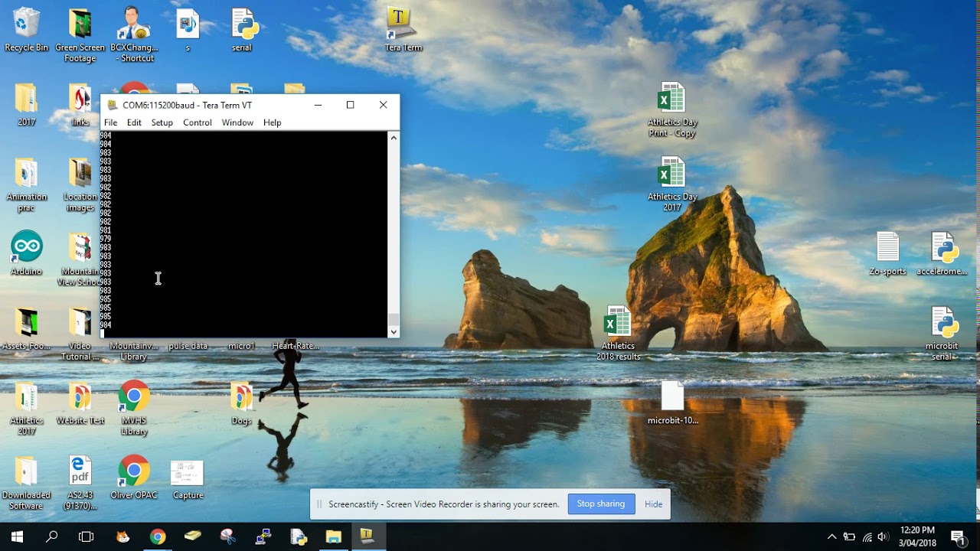The width and height of the screenshot is (980, 551).
Task: Select the Athletics Day Print - Copy spreadsheet
Action: pyautogui.click(x=672, y=110)
